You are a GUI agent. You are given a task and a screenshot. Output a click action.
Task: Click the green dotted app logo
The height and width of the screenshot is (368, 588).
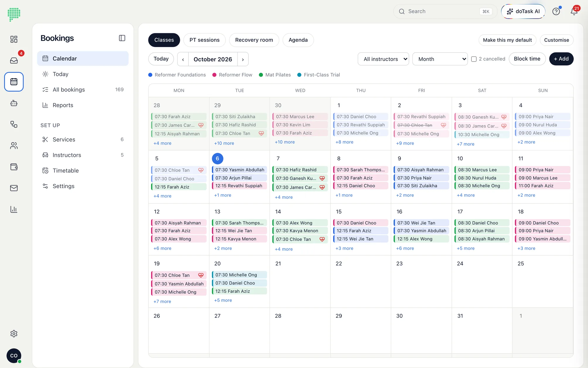pos(14,14)
